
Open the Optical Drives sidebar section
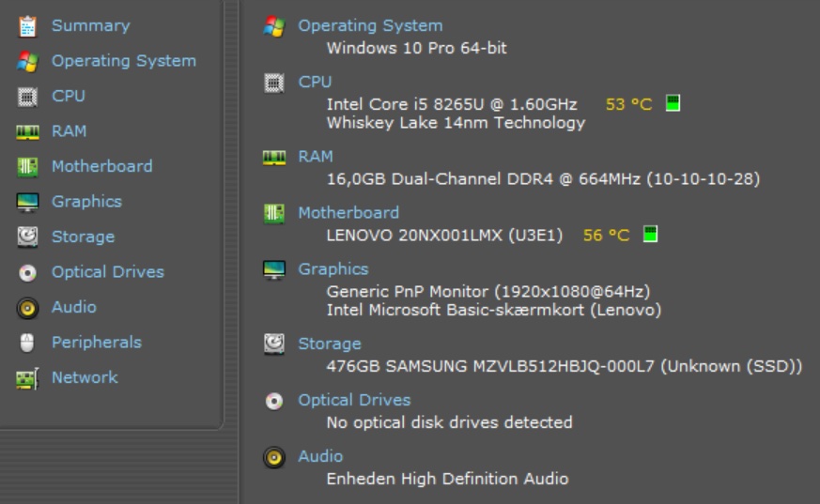coord(107,272)
